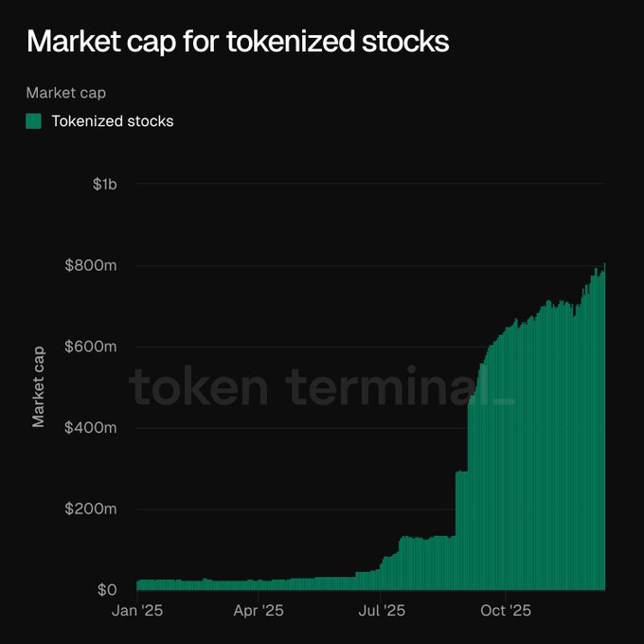
Task: Click the rotated Market cap axis title
Action: click(39, 386)
